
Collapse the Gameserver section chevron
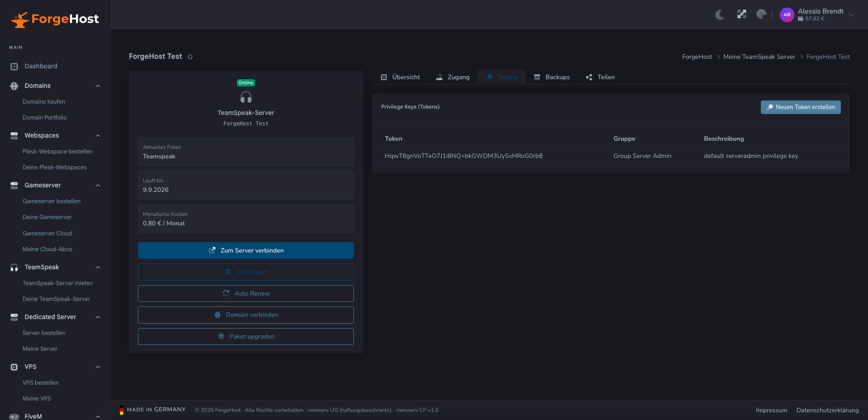pos(98,186)
